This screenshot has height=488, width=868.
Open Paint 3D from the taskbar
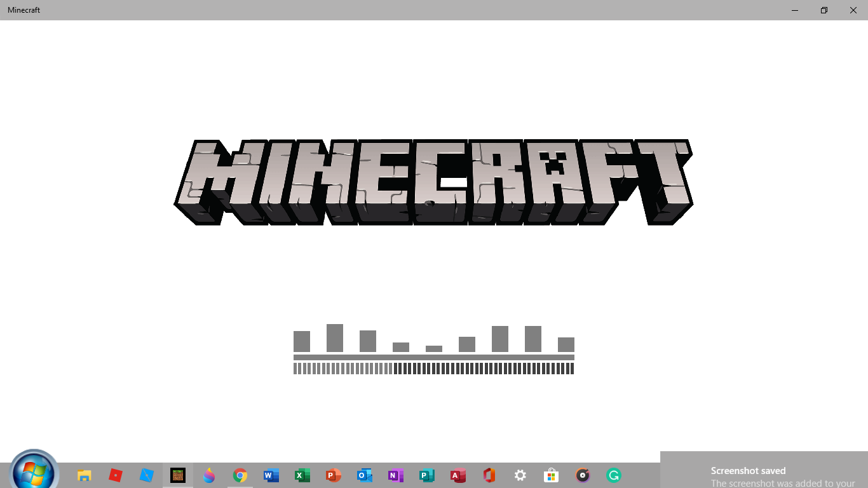(x=208, y=475)
